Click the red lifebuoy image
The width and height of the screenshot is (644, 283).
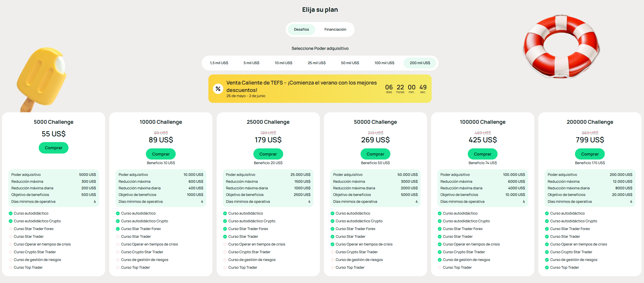click(x=561, y=46)
